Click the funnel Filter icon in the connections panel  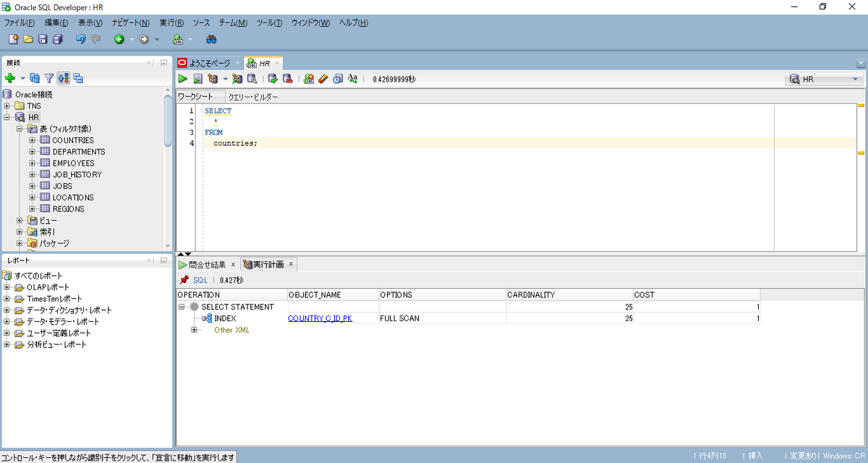point(49,78)
